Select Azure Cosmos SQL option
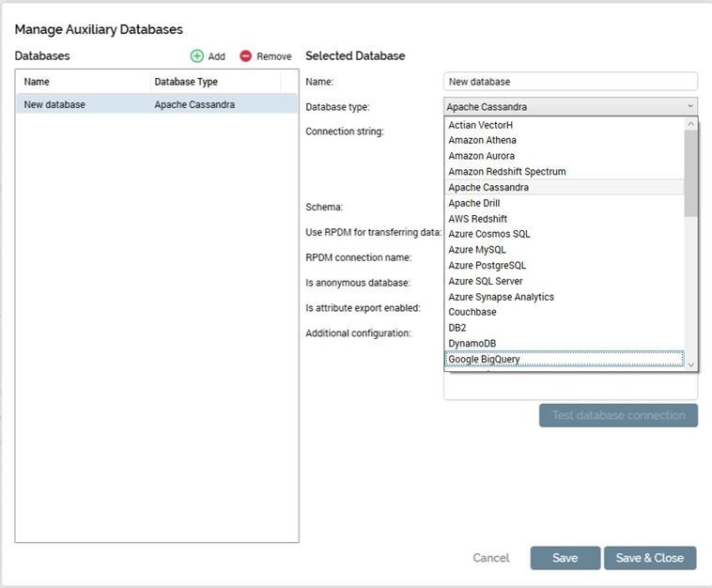712x588 pixels. click(x=489, y=234)
